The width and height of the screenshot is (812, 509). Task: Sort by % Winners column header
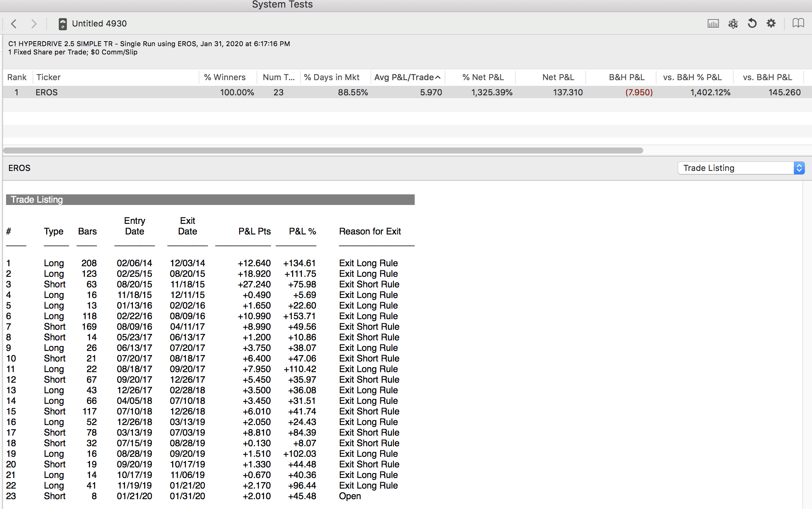click(225, 77)
